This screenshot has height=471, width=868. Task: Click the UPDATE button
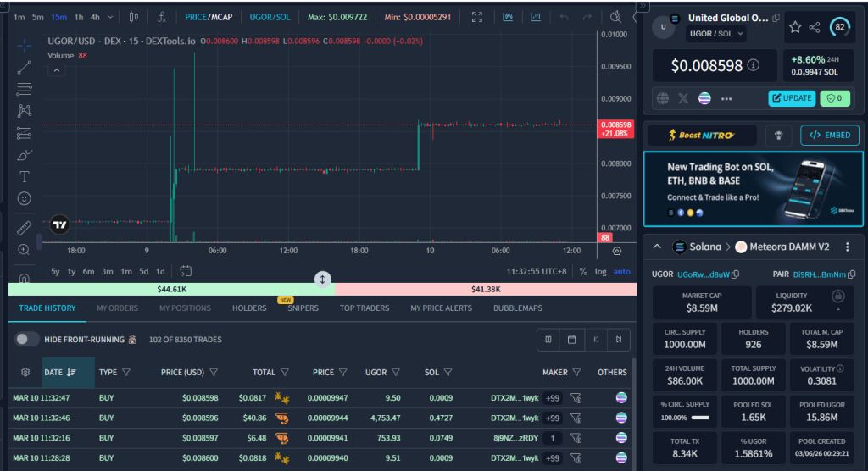click(x=792, y=98)
